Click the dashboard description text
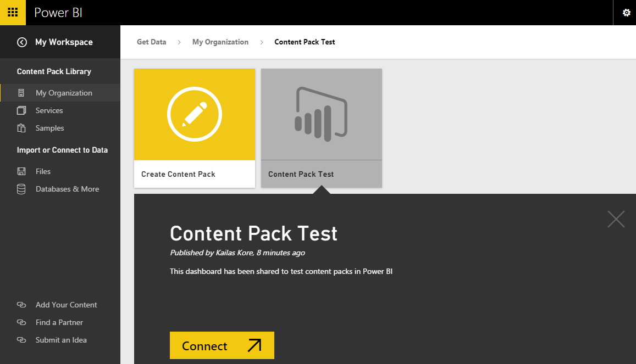 (x=281, y=271)
